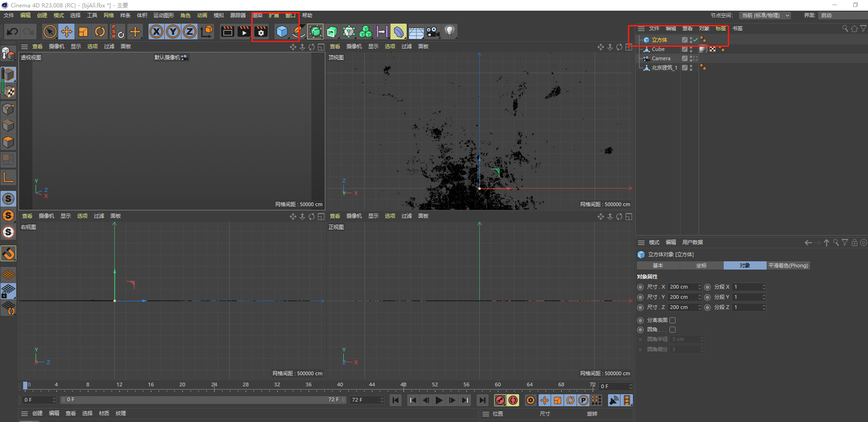
Task: Open the 渲染 menu in the menu bar
Action: (257, 15)
